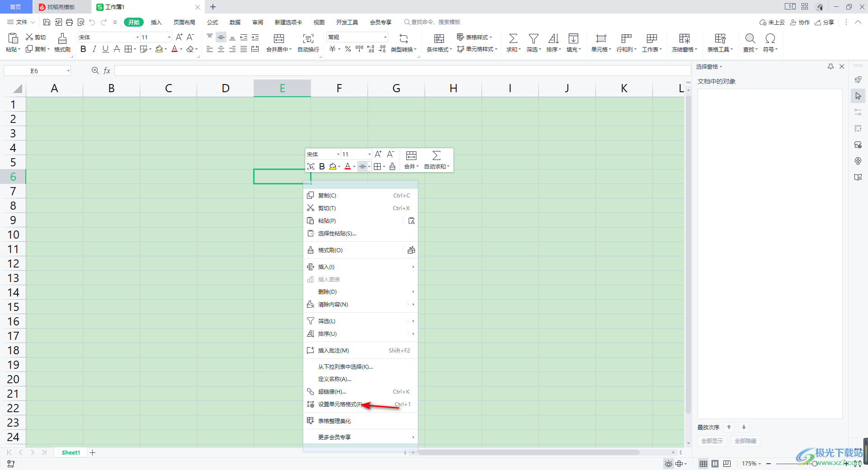Click the Freeze Panes (冻结窗格) icon
The height and width of the screenshot is (470, 868).
[x=684, y=38]
